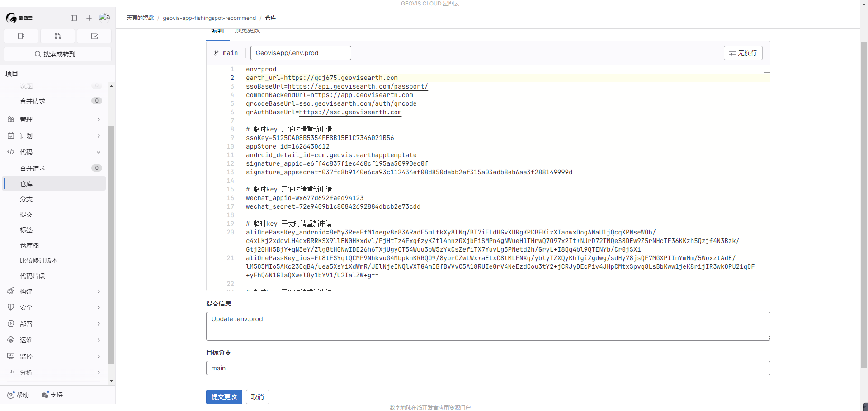
Task: Click the sidebar scroll-up arrow
Action: pyautogui.click(x=111, y=86)
